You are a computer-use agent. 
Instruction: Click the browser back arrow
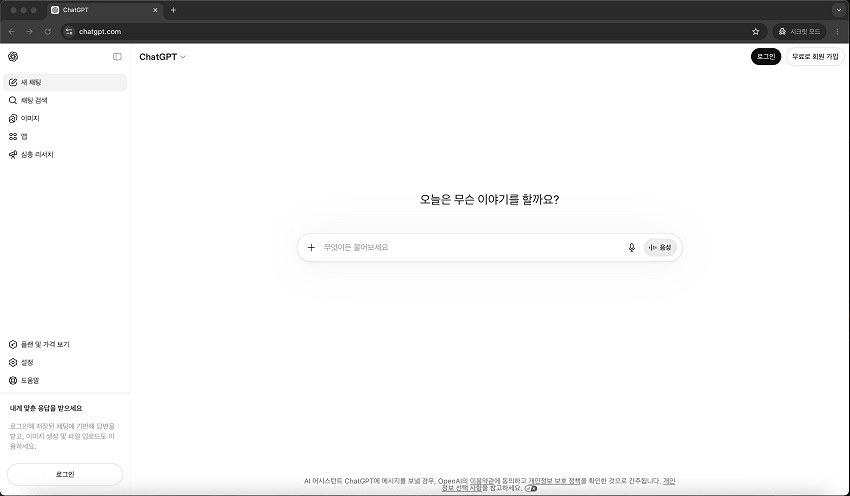point(12,31)
